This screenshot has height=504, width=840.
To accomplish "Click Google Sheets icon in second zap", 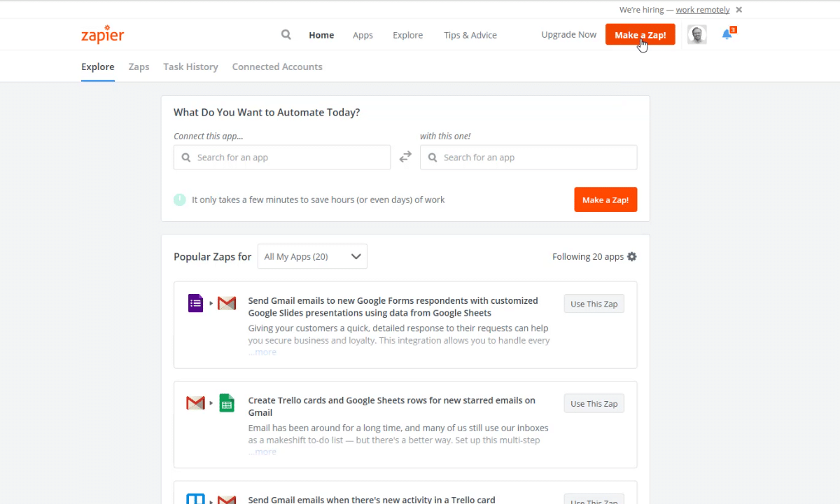I will pyautogui.click(x=227, y=402).
